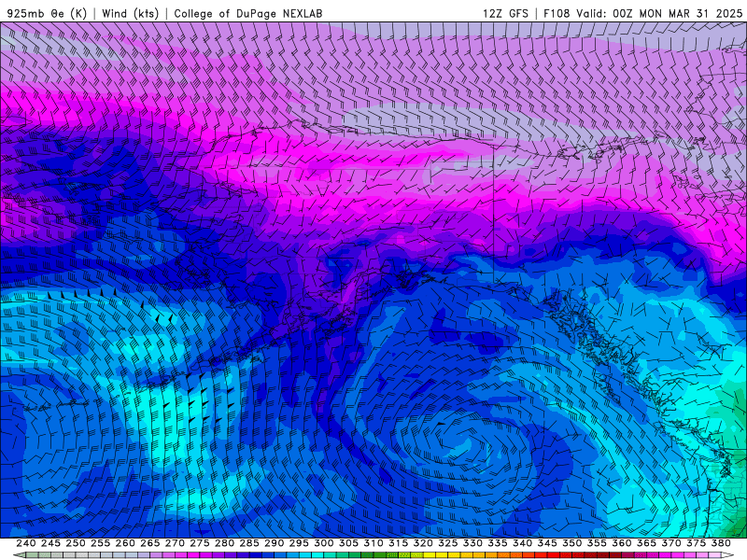Image resolution: width=747 pixels, height=560 pixels.
Task: Click the 290 value on the color scale
Action: (274, 543)
